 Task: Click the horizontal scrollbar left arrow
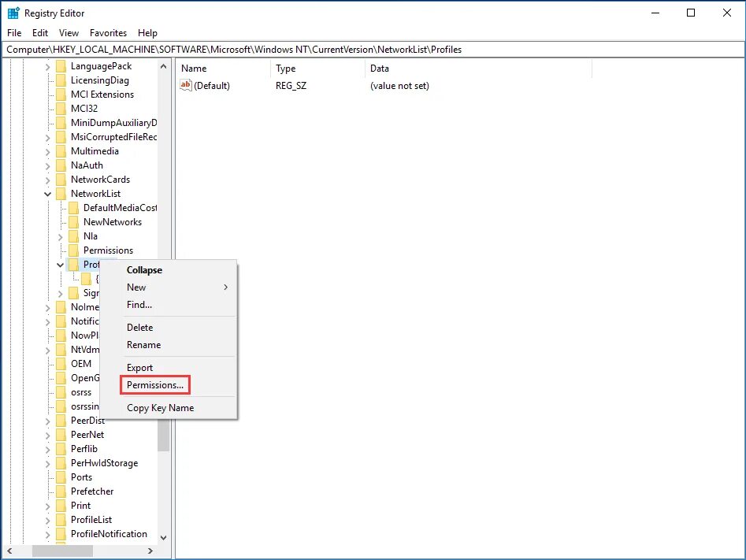[9, 551]
